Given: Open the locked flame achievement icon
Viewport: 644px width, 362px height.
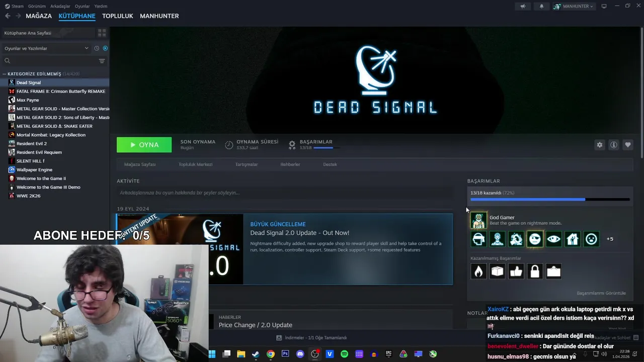Looking at the screenshot, I should pos(478,271).
